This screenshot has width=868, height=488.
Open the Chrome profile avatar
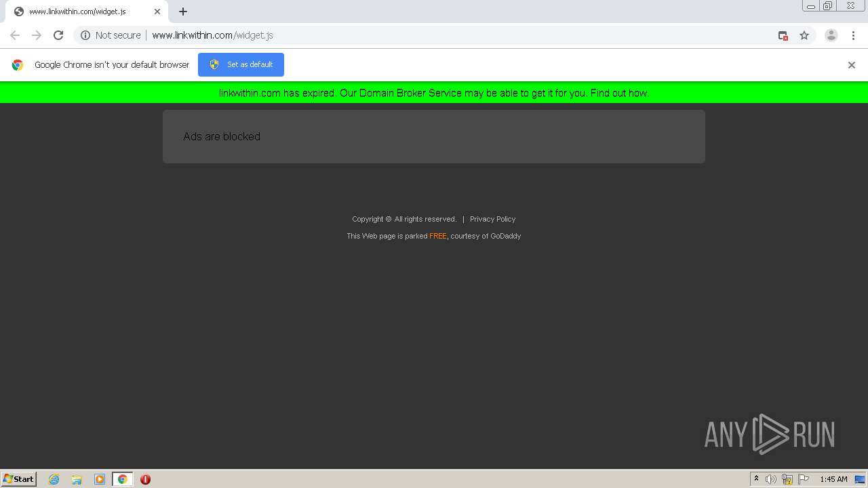tap(831, 35)
